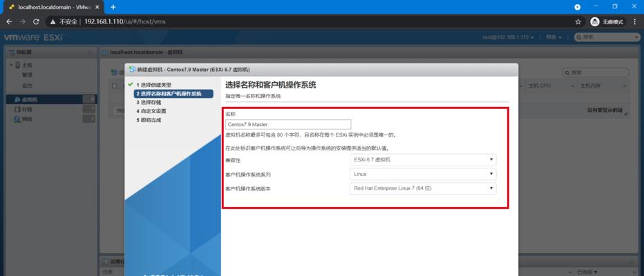Collapse the 主机 tree node arrow
Screen dimensions: 644x276
pyautogui.click(x=12, y=66)
